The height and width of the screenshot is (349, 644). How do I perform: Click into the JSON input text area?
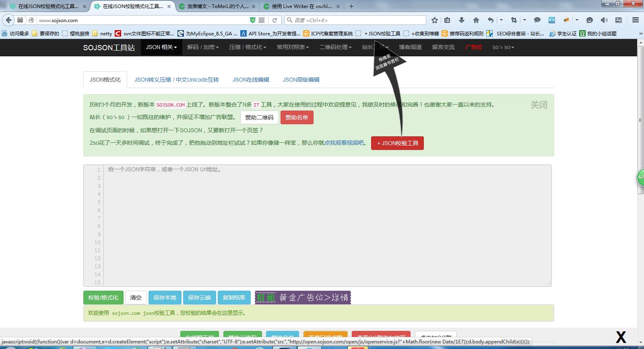(x=327, y=226)
